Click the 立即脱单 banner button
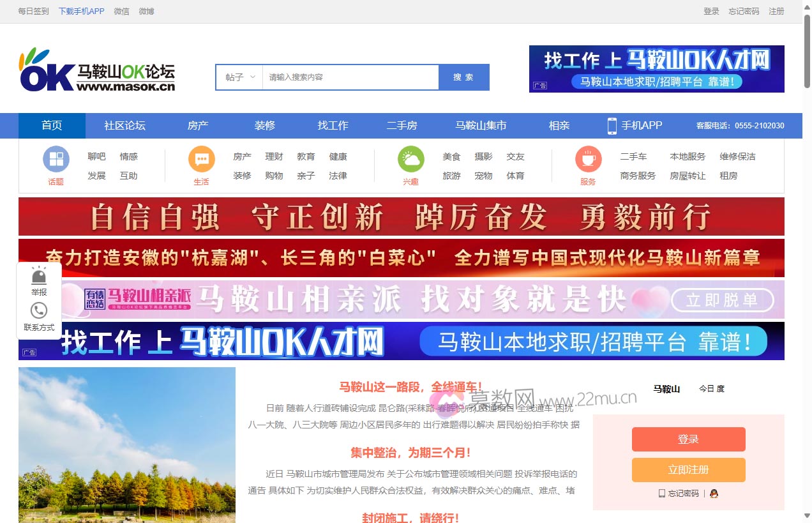This screenshot has width=812, height=523. (x=723, y=300)
